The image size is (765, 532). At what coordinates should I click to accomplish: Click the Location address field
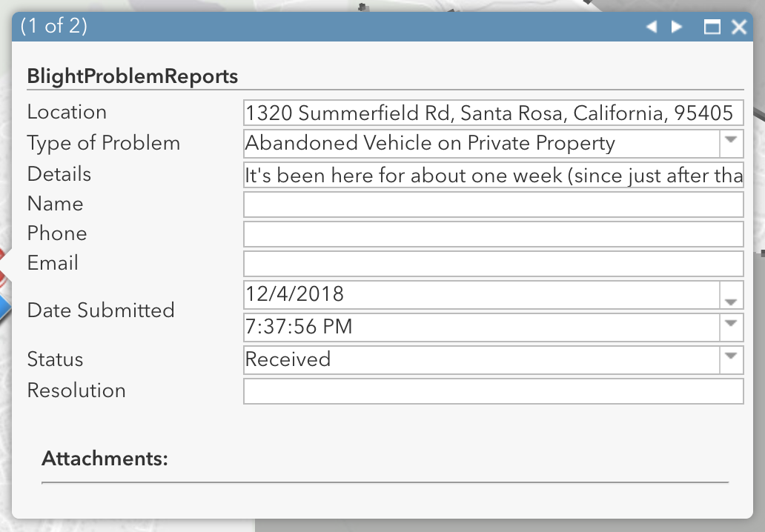tap(493, 113)
